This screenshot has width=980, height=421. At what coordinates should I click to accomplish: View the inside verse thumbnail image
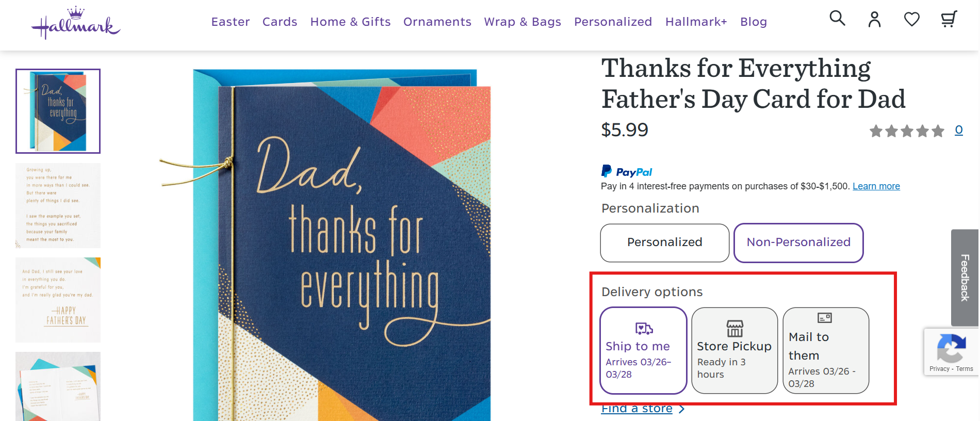(58, 205)
